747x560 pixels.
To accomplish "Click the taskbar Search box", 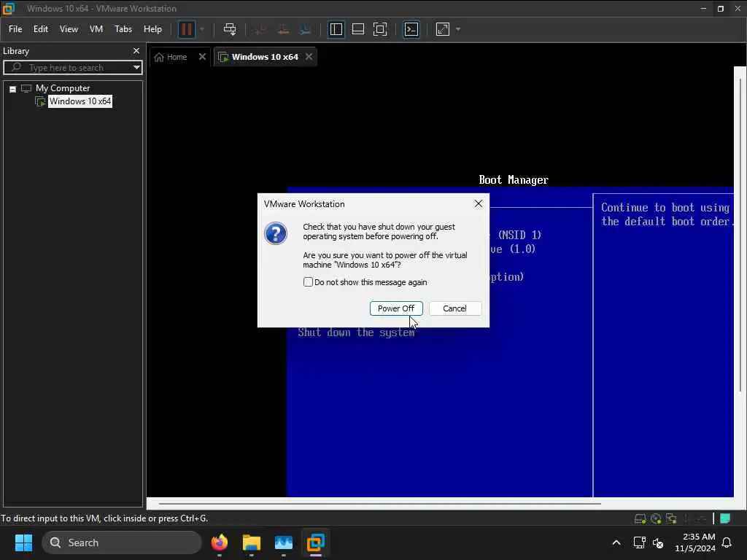I will [x=122, y=542].
